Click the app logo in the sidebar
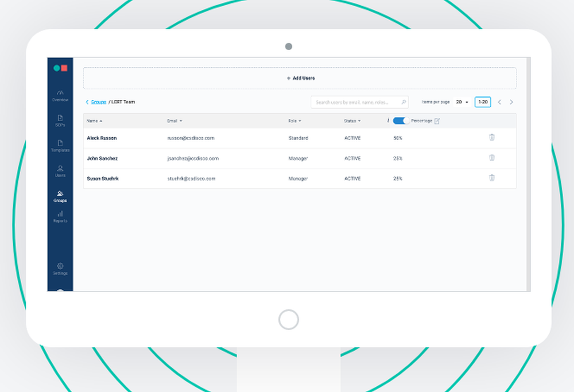The height and width of the screenshot is (392, 574). (x=60, y=68)
